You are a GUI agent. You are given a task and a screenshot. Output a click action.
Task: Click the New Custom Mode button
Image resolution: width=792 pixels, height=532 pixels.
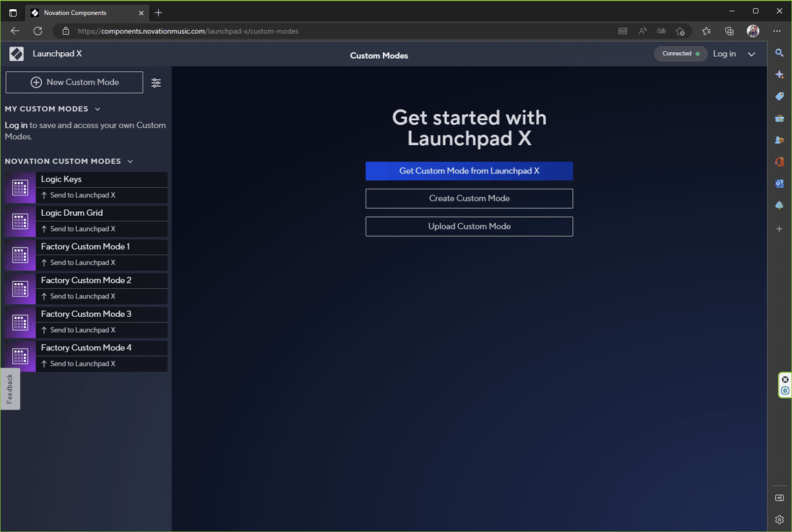(x=75, y=83)
